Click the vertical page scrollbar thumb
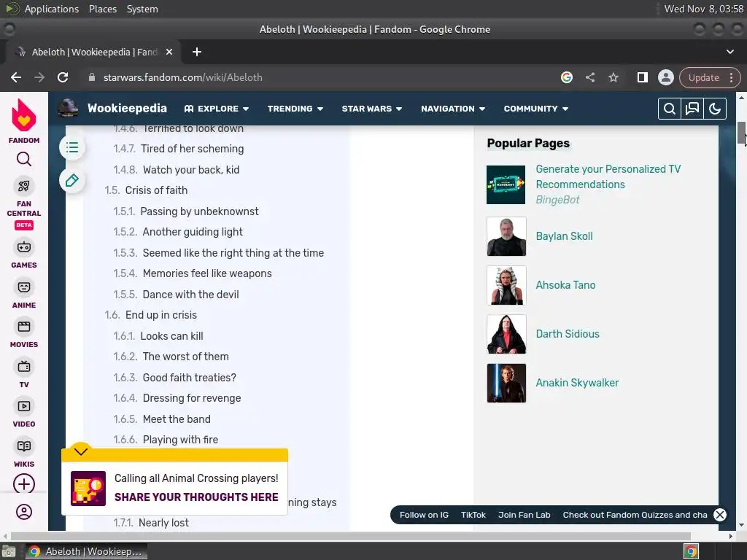 click(742, 133)
